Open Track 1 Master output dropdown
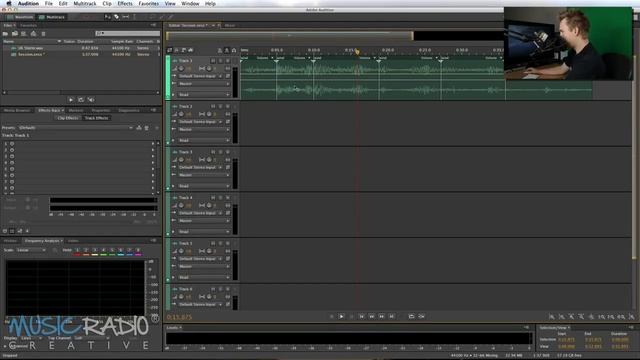Screen dimensions: 640x360 [x=204, y=84]
